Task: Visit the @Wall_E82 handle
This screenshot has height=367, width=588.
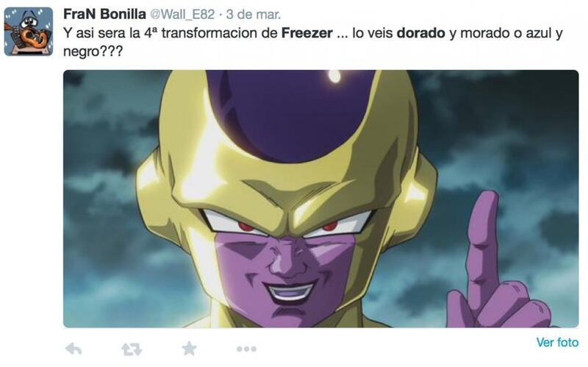Action: 182,14
